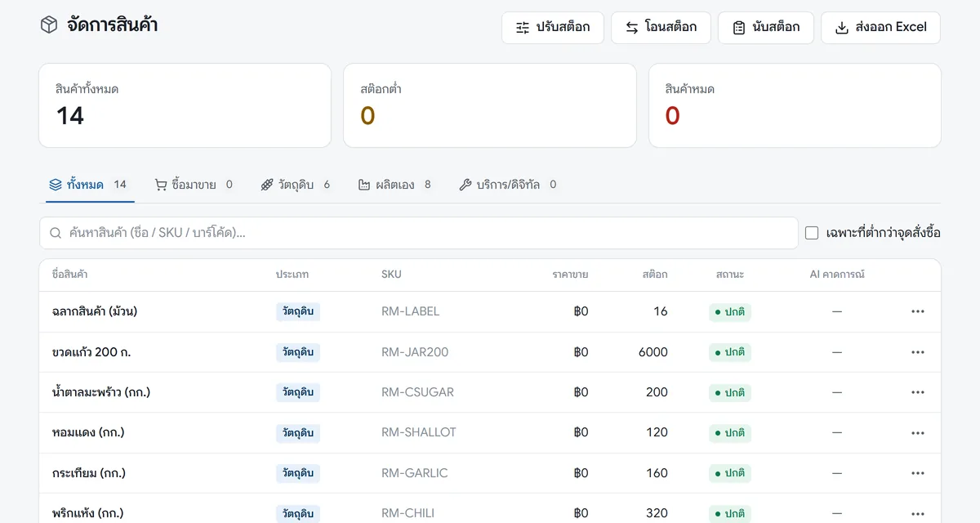Select the ผลิตเอง tab

coord(394,185)
